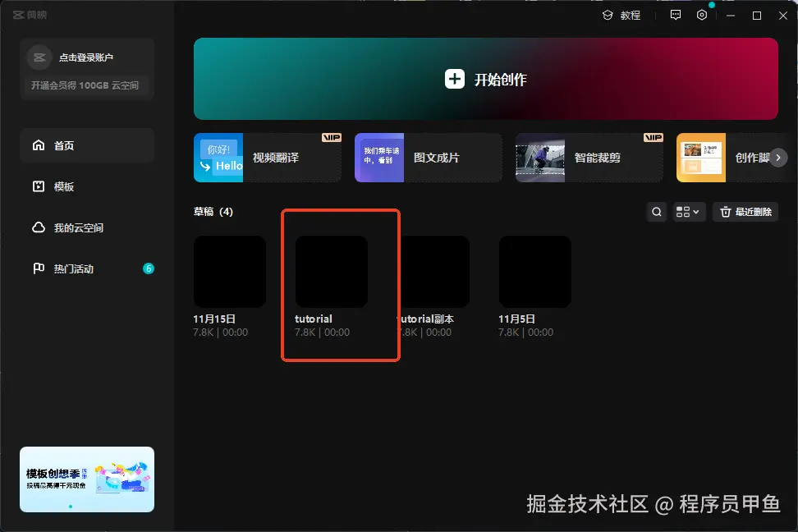
Task: Open the tutorial draft thumbnail
Action: [x=332, y=272]
